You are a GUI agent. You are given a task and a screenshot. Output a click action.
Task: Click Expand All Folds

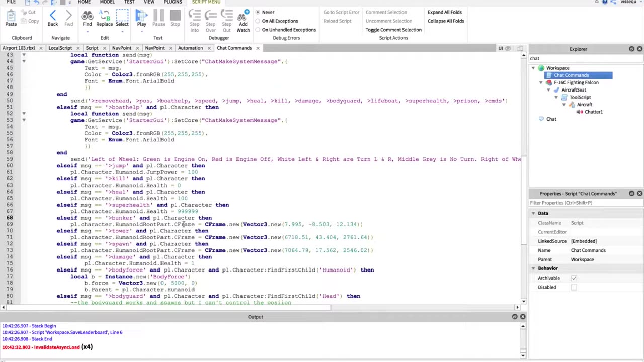[444, 12]
